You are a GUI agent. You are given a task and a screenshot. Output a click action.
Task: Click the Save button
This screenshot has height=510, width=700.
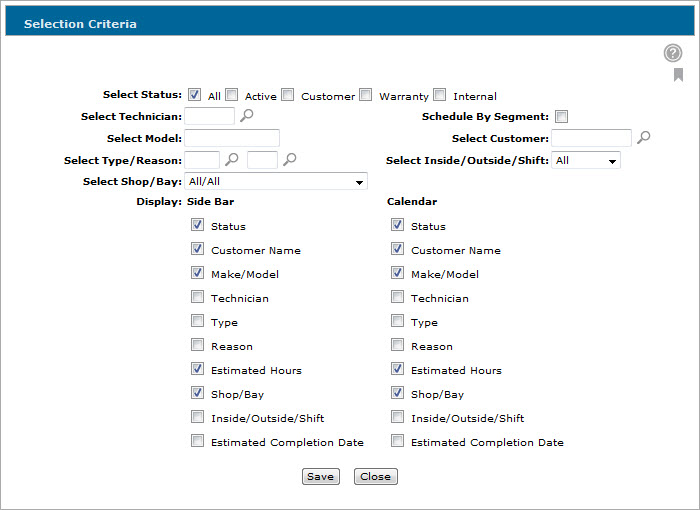click(321, 477)
